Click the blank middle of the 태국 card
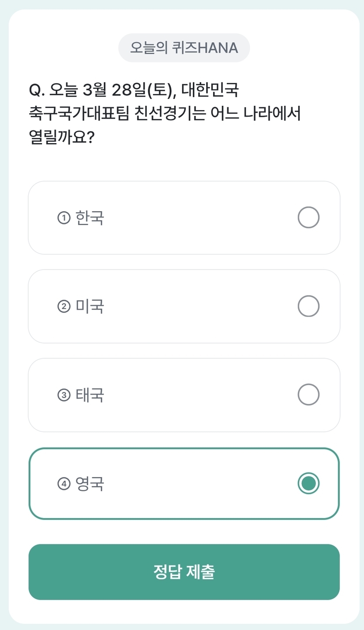 coord(197,395)
